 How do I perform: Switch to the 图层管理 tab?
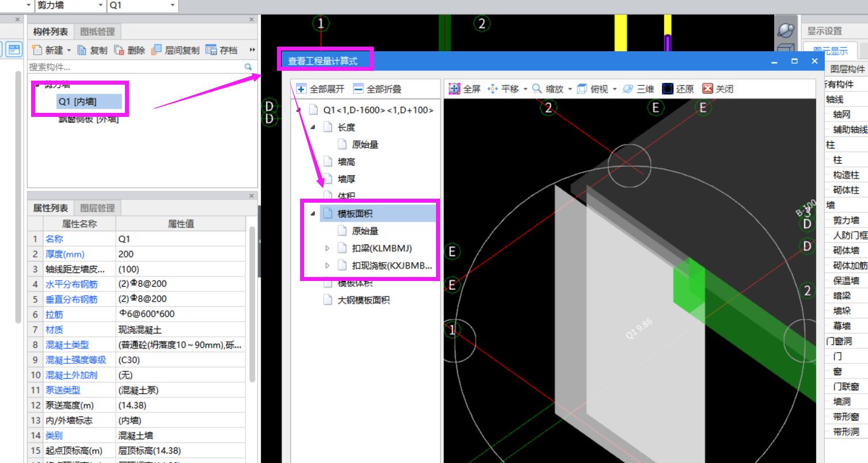pos(97,208)
